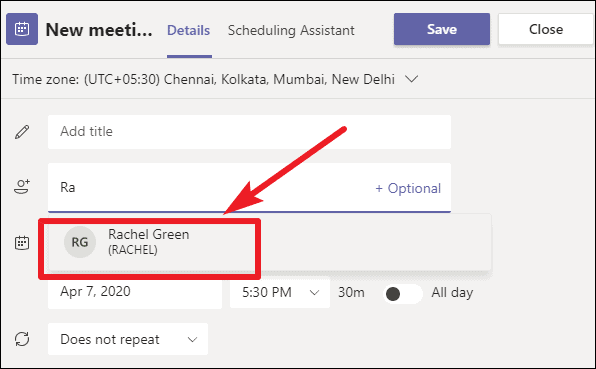
Task: Click the add attendees person icon
Action: (22, 187)
